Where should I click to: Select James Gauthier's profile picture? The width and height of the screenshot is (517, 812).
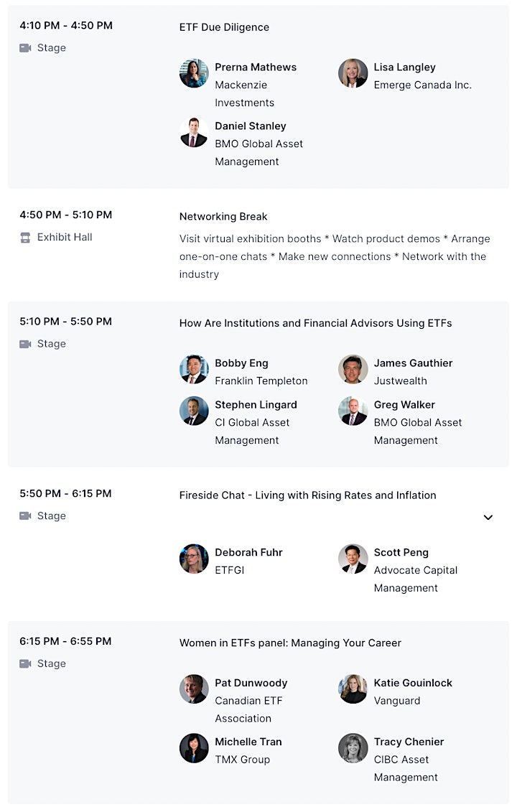[353, 369]
